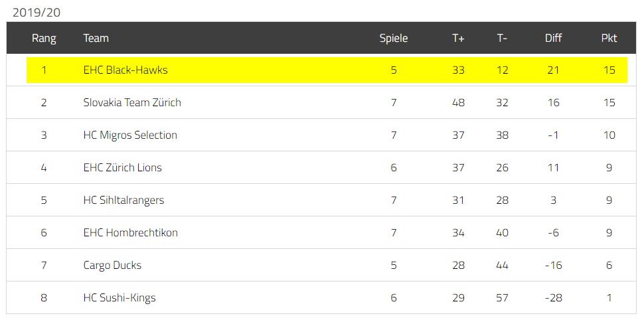Click the Spiele column header

(394, 39)
